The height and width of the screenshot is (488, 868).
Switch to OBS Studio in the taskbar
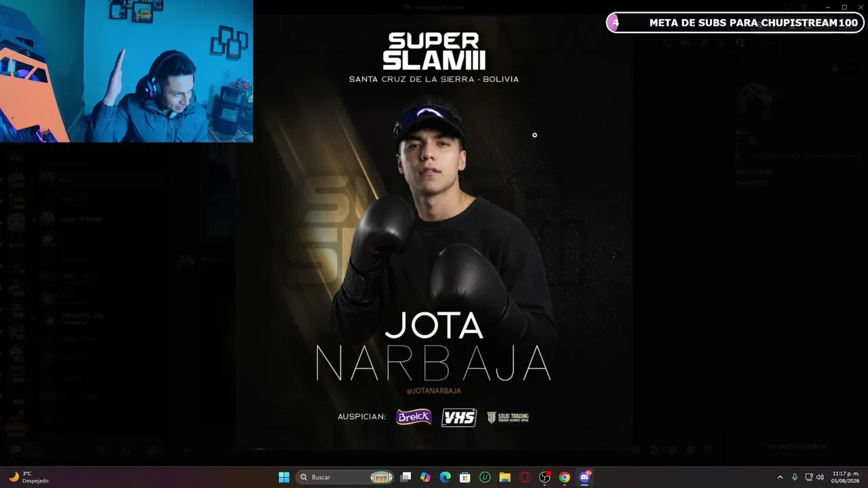[x=545, y=477]
